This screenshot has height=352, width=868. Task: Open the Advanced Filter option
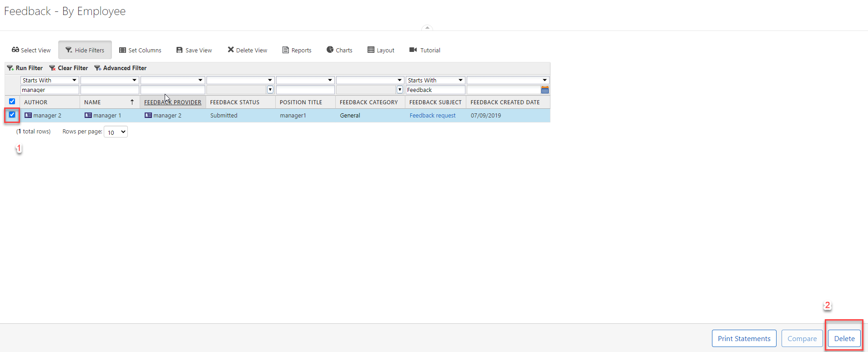121,68
